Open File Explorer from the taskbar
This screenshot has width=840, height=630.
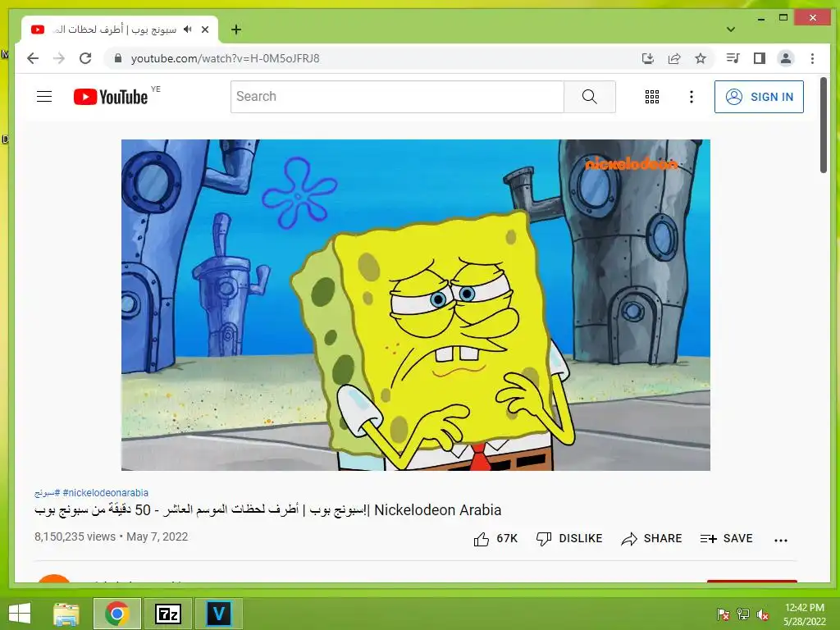[66, 614]
